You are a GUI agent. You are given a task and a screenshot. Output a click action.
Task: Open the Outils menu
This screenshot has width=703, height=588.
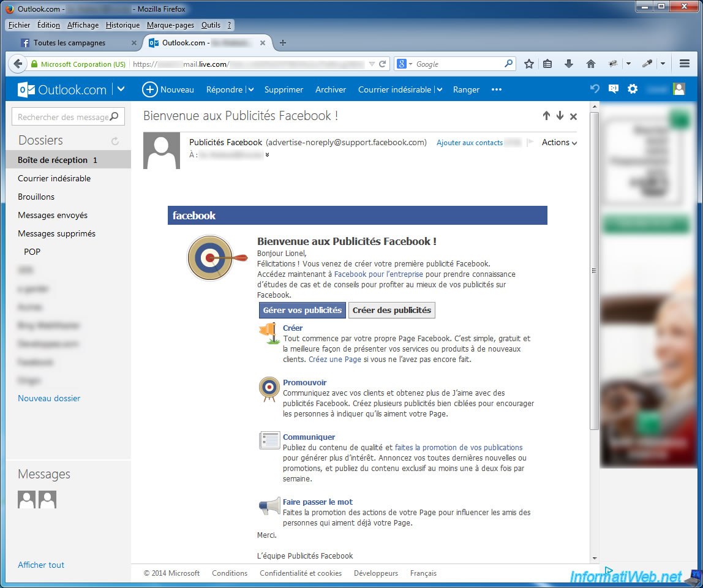point(211,25)
